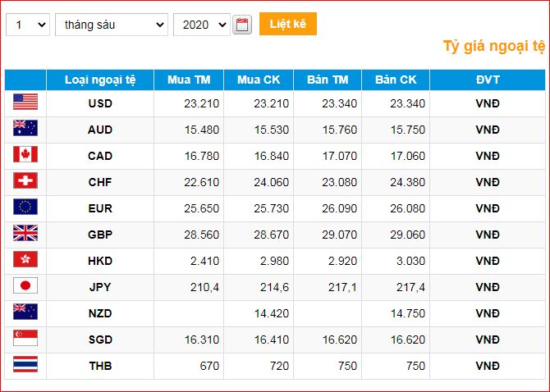
Task: Click JPY Mua CK value 214,6
Action: coord(275,288)
